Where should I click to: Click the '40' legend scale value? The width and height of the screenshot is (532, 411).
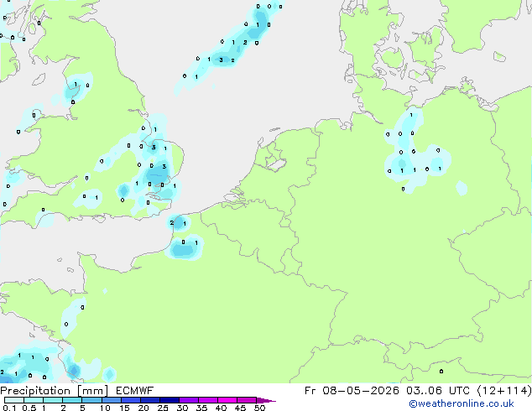221,408
